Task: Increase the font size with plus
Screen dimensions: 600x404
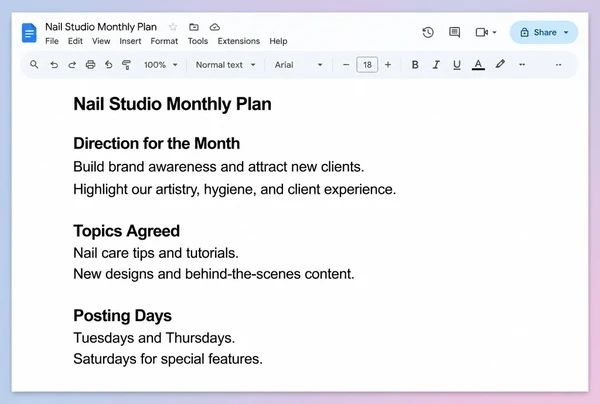Action: pos(388,65)
